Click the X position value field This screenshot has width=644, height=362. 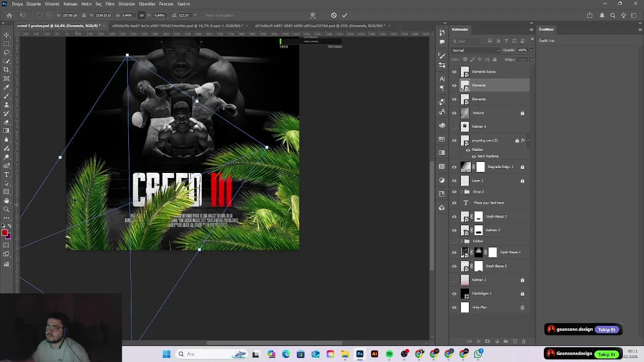point(70,15)
